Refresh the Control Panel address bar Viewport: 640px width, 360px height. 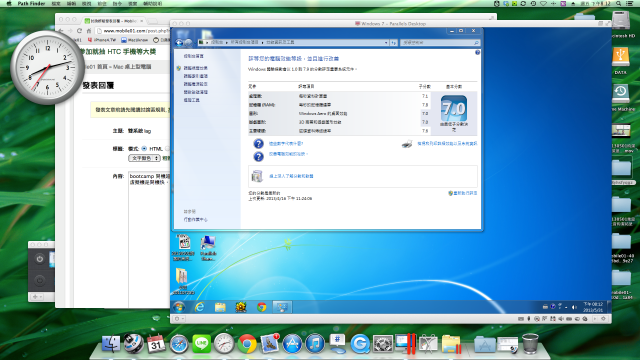[393, 42]
